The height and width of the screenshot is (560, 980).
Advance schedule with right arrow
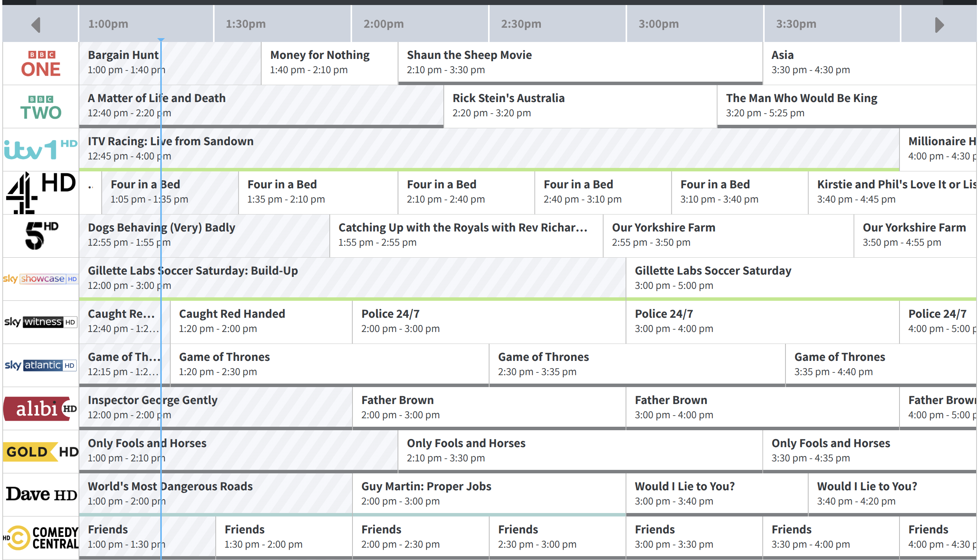(x=939, y=25)
